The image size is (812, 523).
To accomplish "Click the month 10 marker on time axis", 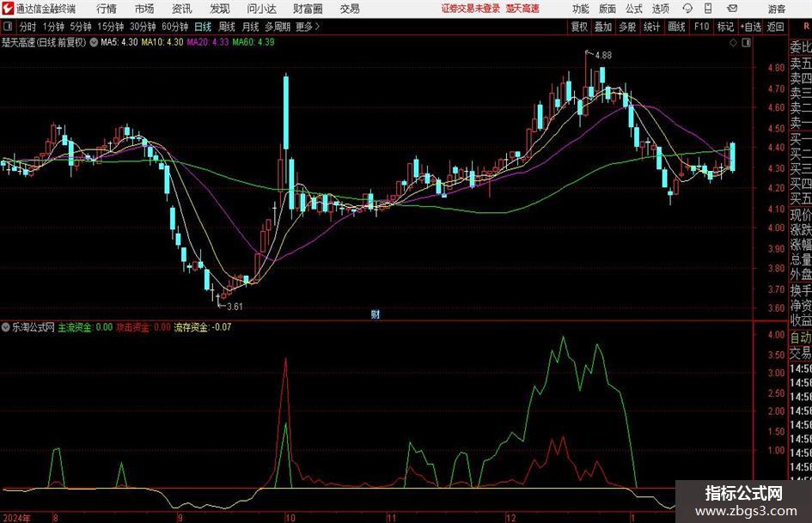I will [x=290, y=518].
